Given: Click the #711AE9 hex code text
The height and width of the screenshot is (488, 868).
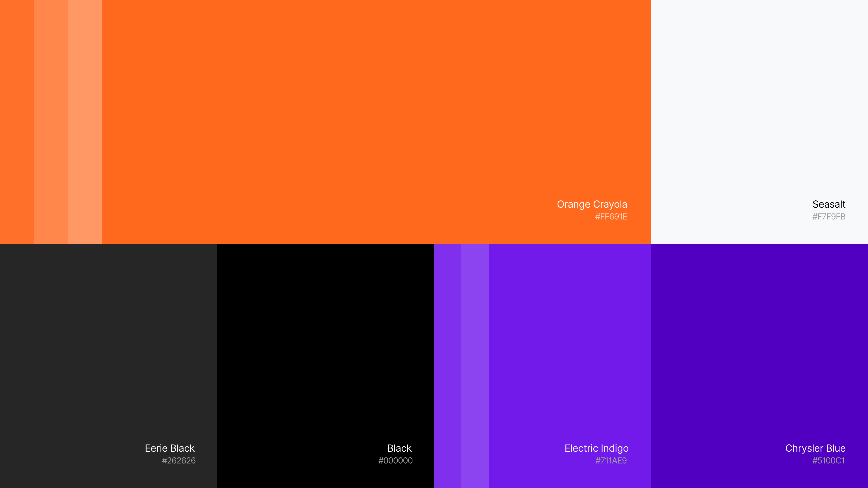Looking at the screenshot, I should click(x=611, y=460).
